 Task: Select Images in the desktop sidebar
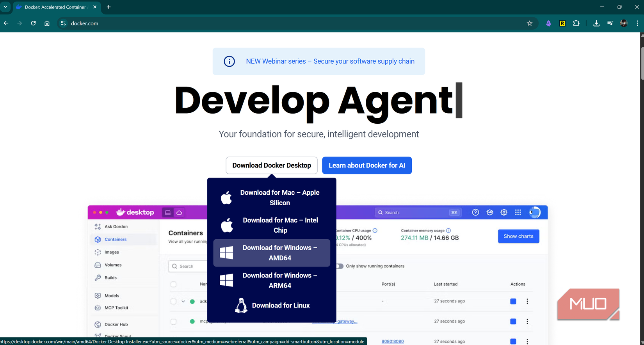pyautogui.click(x=112, y=253)
